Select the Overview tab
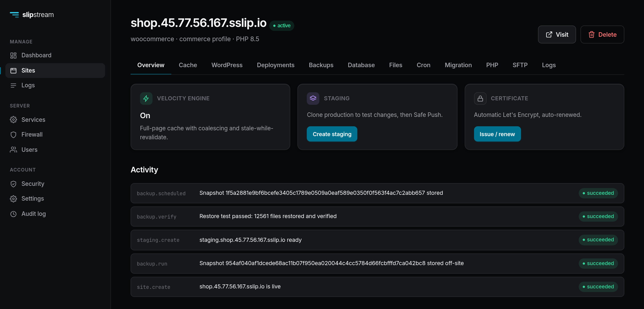Image resolution: width=644 pixels, height=309 pixels. (x=151, y=65)
